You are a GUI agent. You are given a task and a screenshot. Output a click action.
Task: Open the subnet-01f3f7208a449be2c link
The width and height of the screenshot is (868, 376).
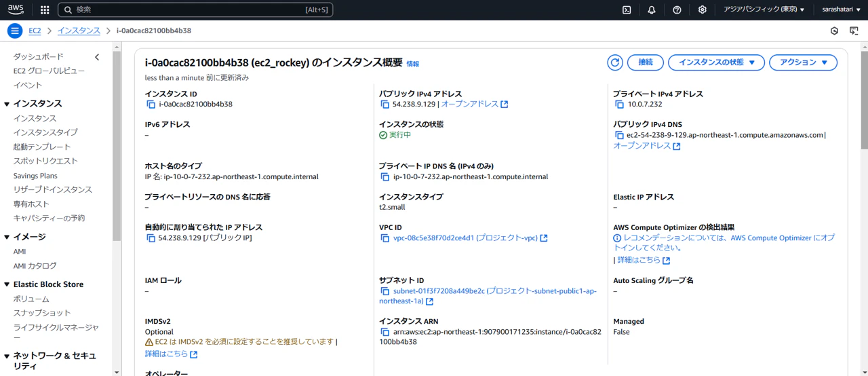point(488,296)
